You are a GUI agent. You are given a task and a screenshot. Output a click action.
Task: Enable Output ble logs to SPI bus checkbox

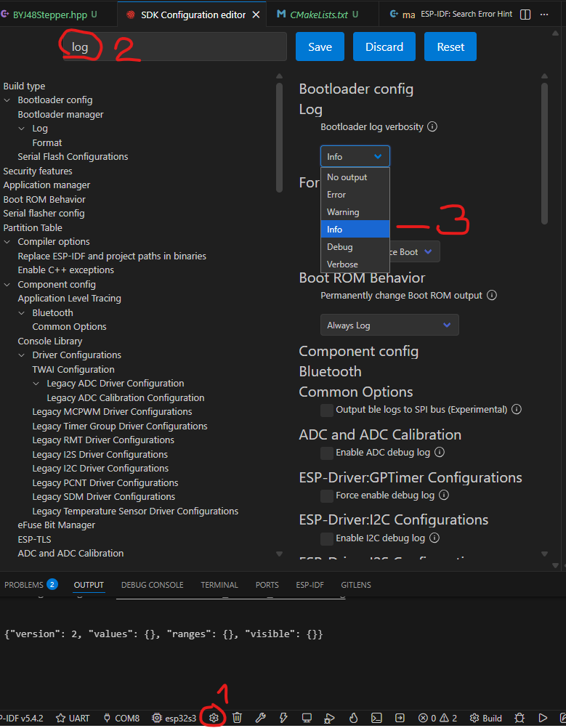[x=327, y=410]
